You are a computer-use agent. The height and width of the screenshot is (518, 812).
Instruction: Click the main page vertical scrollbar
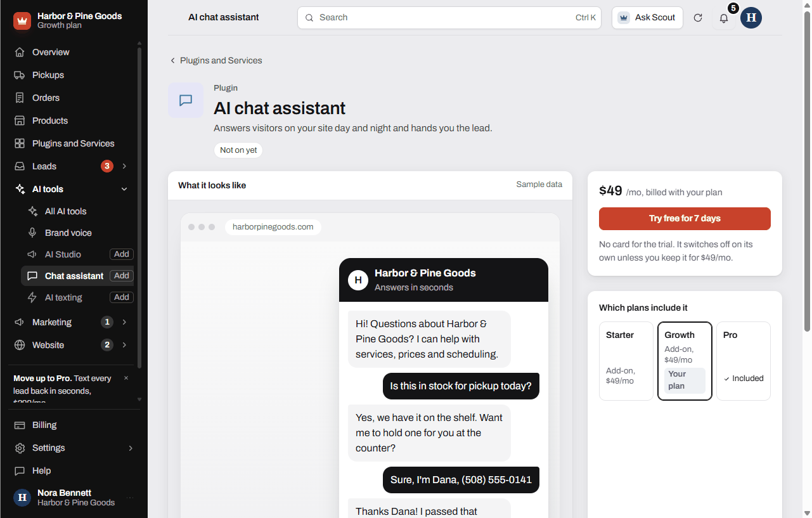(x=807, y=171)
